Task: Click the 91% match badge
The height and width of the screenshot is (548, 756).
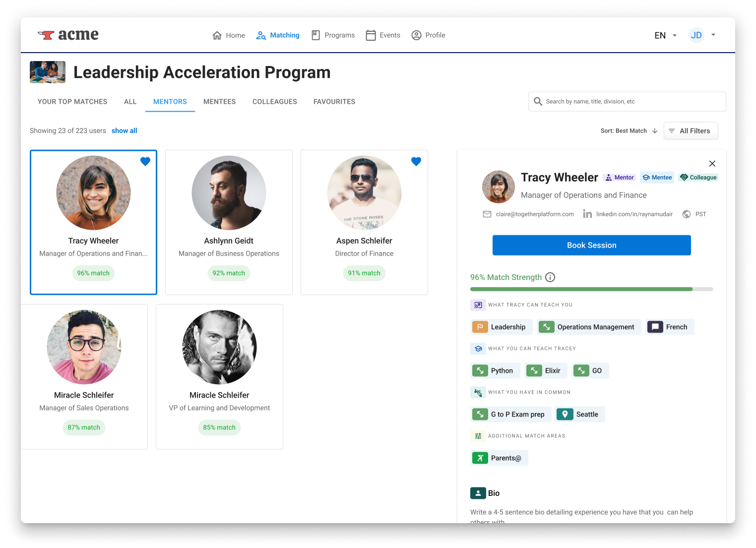Action: coord(364,273)
